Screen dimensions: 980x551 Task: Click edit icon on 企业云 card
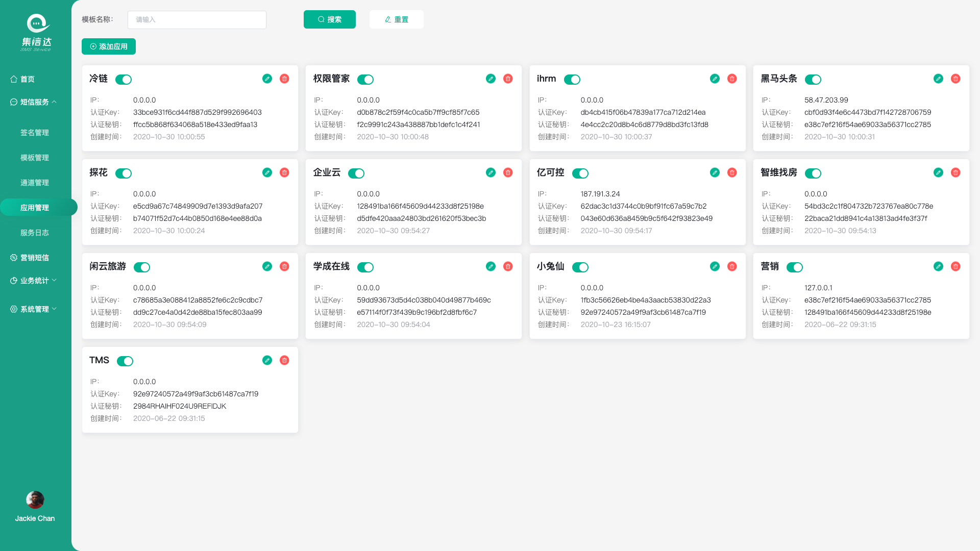pyautogui.click(x=491, y=172)
